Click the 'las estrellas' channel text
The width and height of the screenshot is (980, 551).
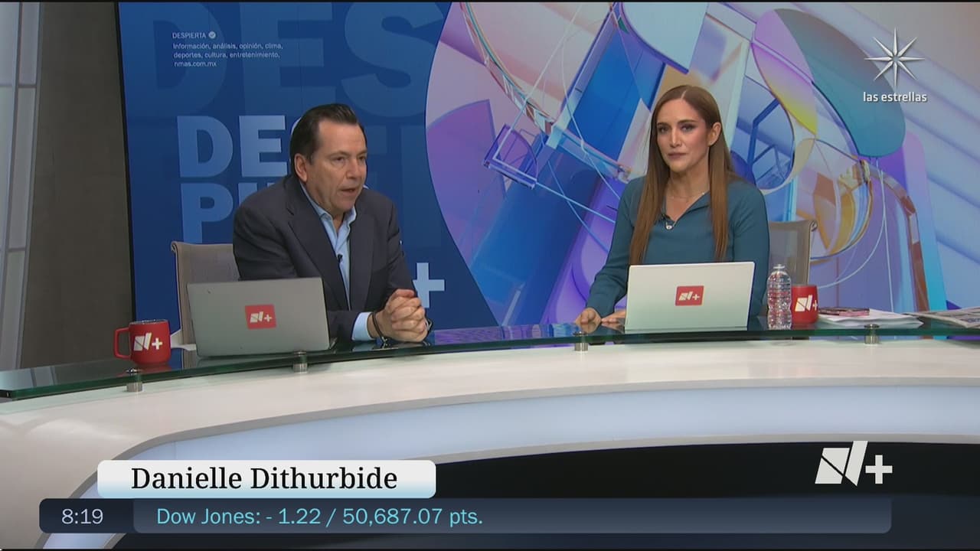tap(894, 97)
